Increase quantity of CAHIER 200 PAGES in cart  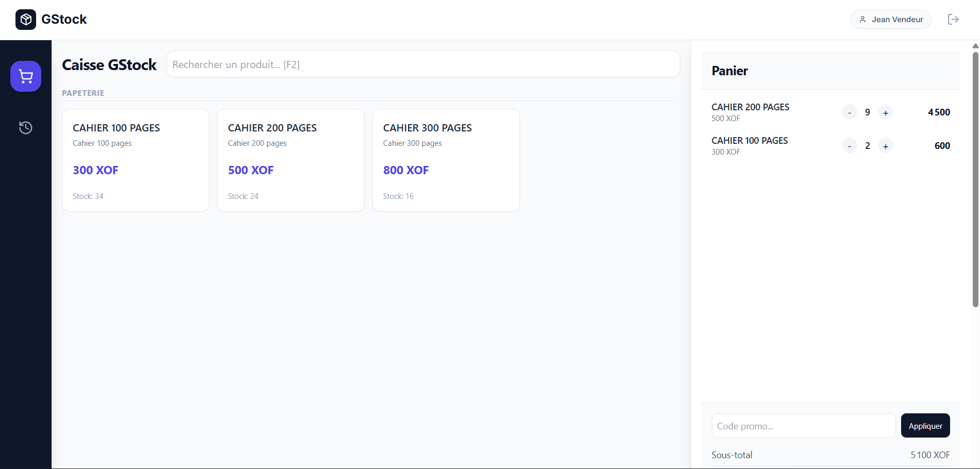click(886, 112)
